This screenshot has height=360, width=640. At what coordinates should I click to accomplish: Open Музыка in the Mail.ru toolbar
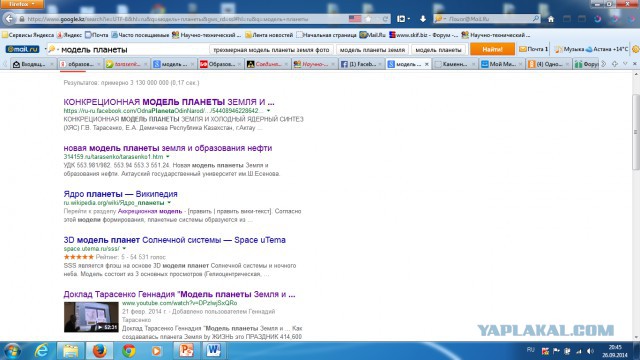click(x=569, y=49)
